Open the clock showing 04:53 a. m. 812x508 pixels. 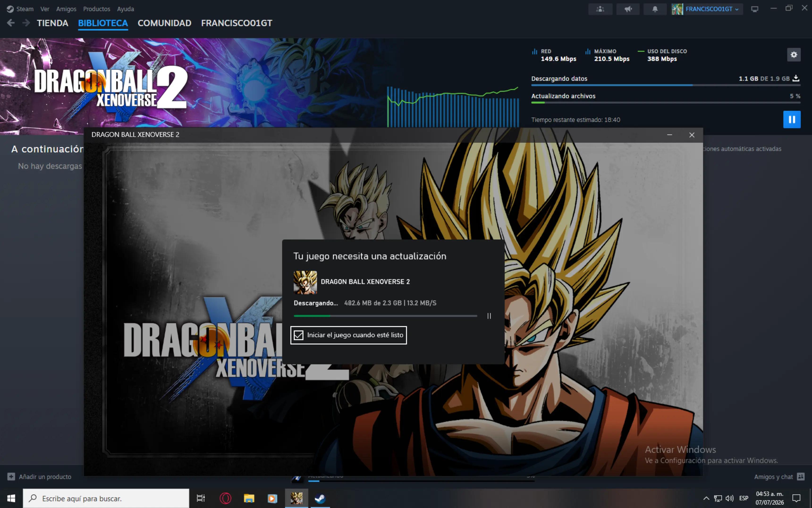pos(769,498)
